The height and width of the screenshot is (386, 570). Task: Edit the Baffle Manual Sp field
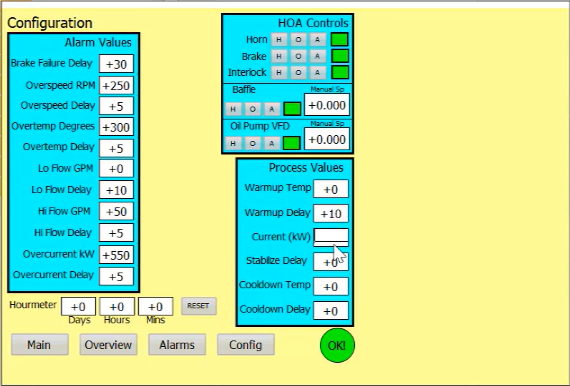(x=327, y=105)
